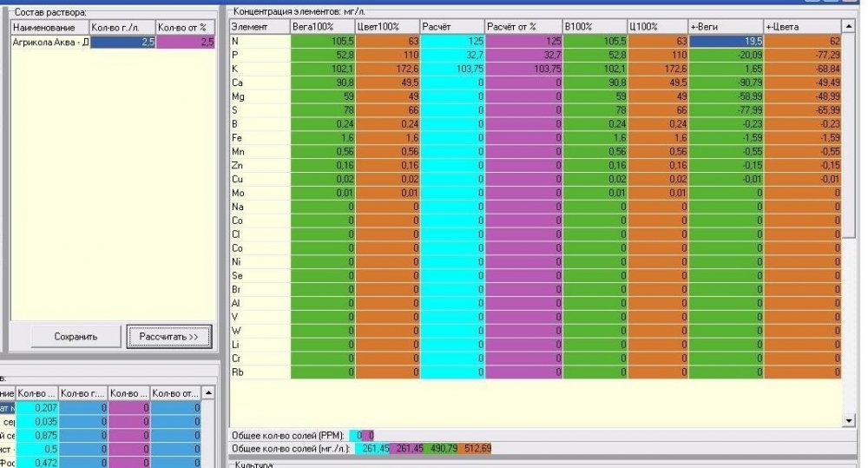Image resolution: width=868 pixels, height=468 pixels.
Task: Click the Кол-во от... header in bottom-left table
Action: point(175,393)
